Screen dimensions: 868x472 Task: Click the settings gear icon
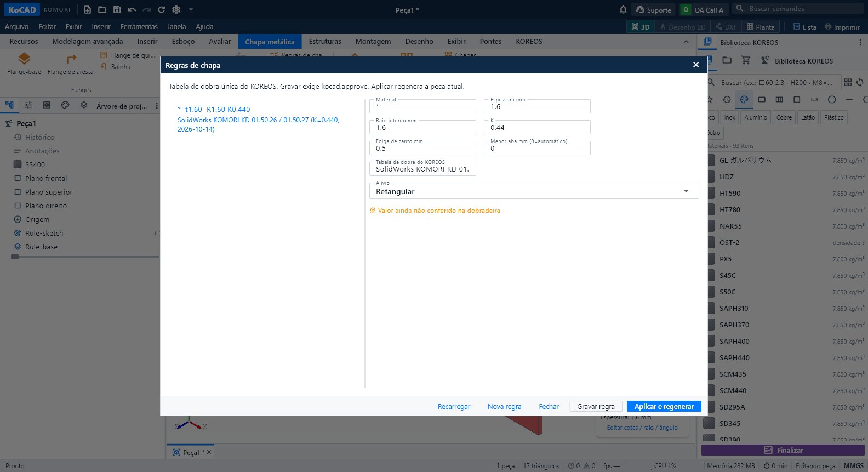click(x=176, y=9)
